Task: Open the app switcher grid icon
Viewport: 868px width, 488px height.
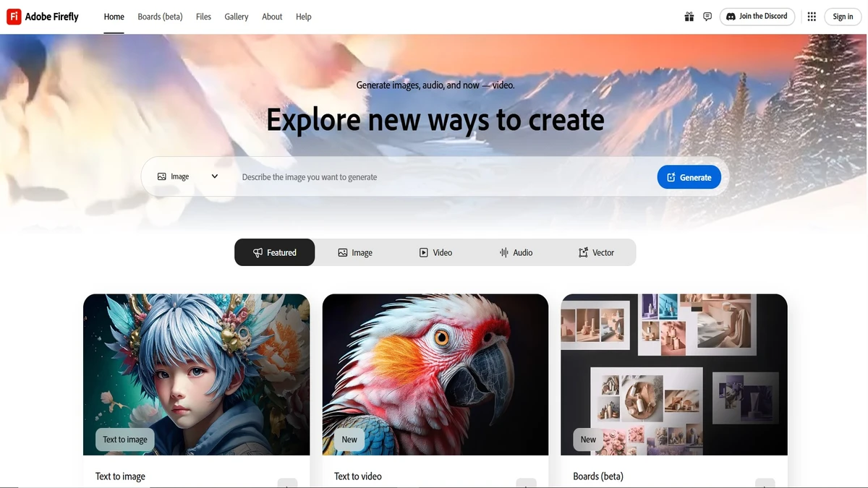Action: point(811,16)
